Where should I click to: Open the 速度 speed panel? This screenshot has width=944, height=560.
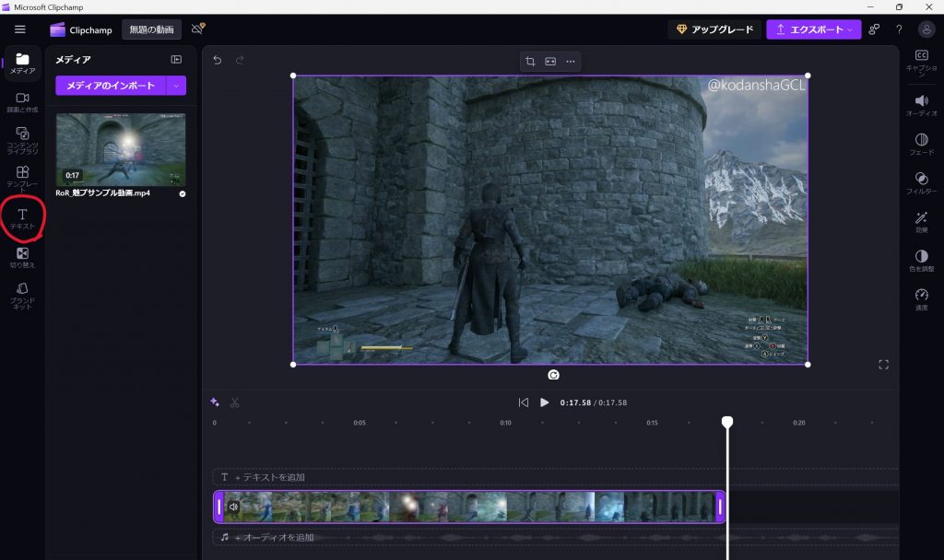(x=921, y=299)
